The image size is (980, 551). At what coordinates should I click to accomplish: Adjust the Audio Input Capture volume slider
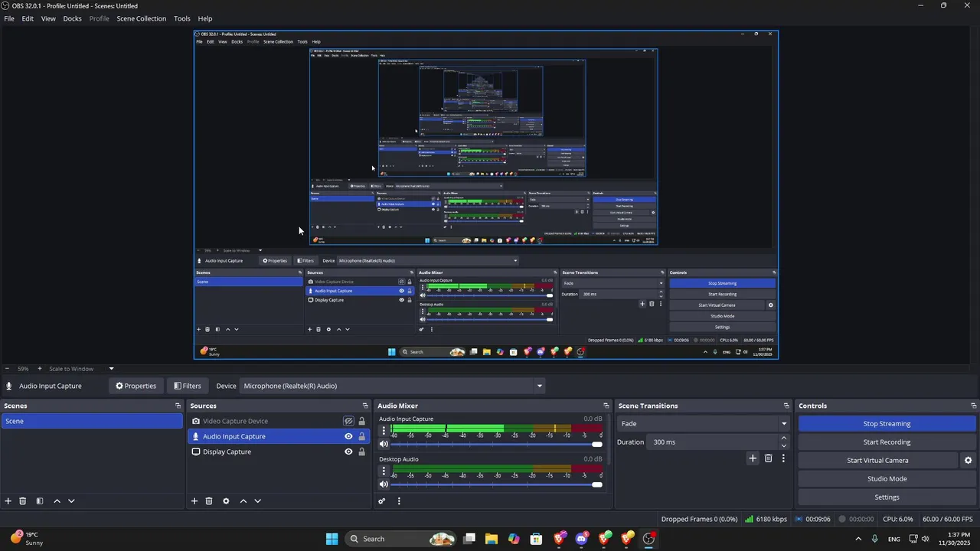497,444
